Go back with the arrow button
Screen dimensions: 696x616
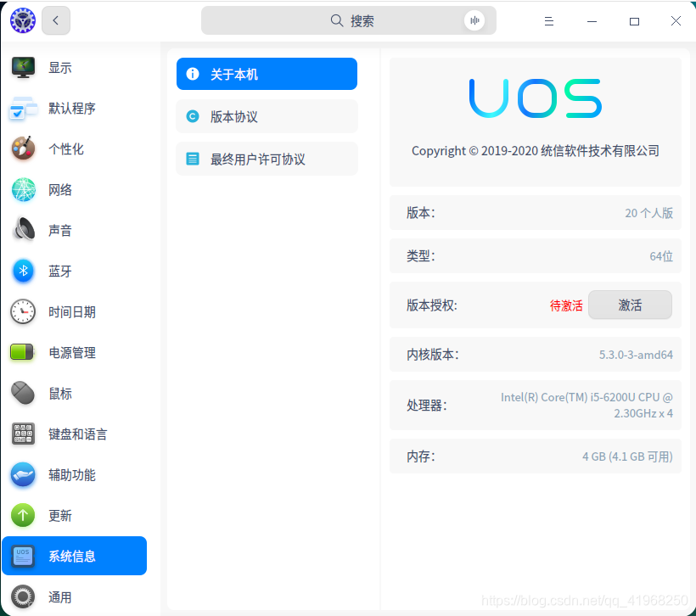point(56,20)
